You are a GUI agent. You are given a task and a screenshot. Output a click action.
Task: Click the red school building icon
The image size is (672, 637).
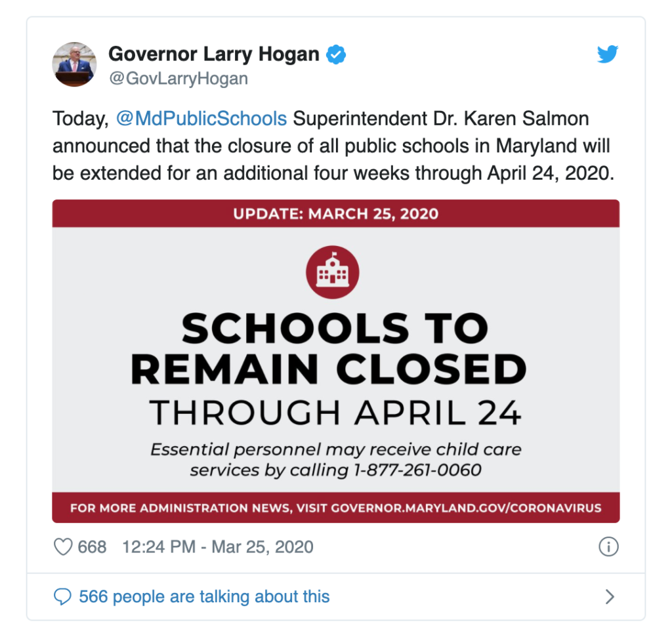pyautogui.click(x=332, y=272)
